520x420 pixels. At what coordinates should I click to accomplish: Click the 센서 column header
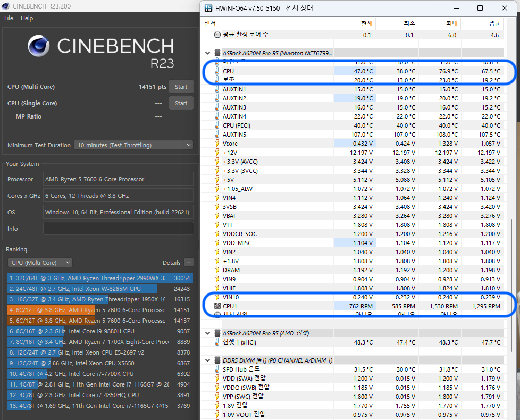(x=267, y=23)
